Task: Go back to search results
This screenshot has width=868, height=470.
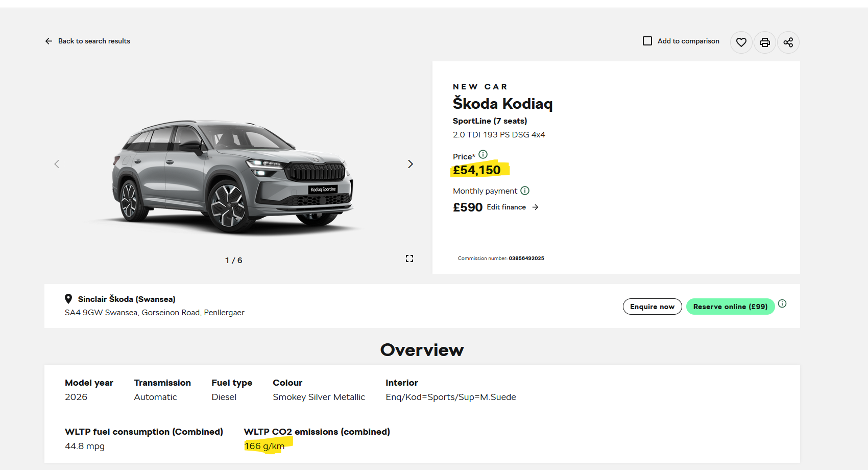Action: click(x=88, y=41)
